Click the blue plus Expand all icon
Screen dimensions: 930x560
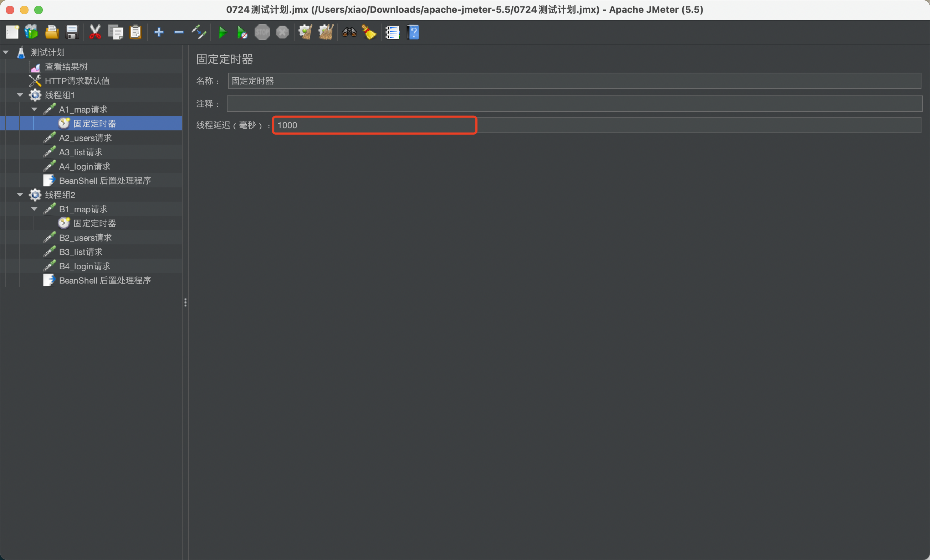159,32
